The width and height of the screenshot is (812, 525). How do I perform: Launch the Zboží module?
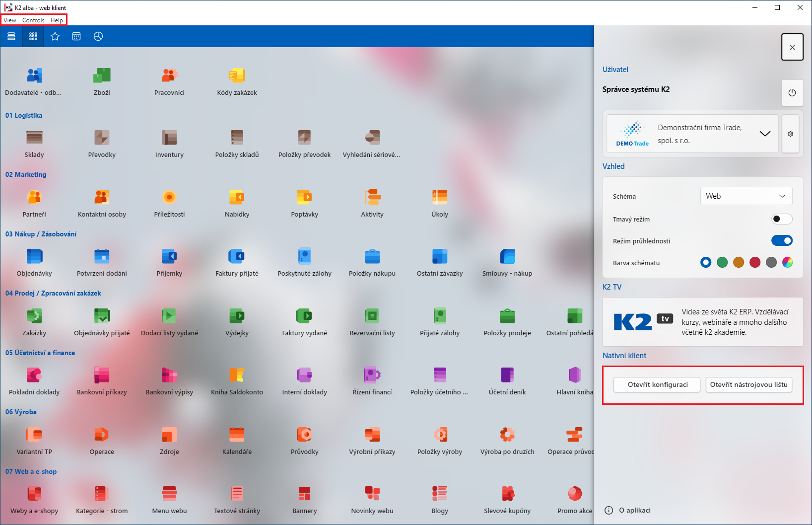click(102, 75)
